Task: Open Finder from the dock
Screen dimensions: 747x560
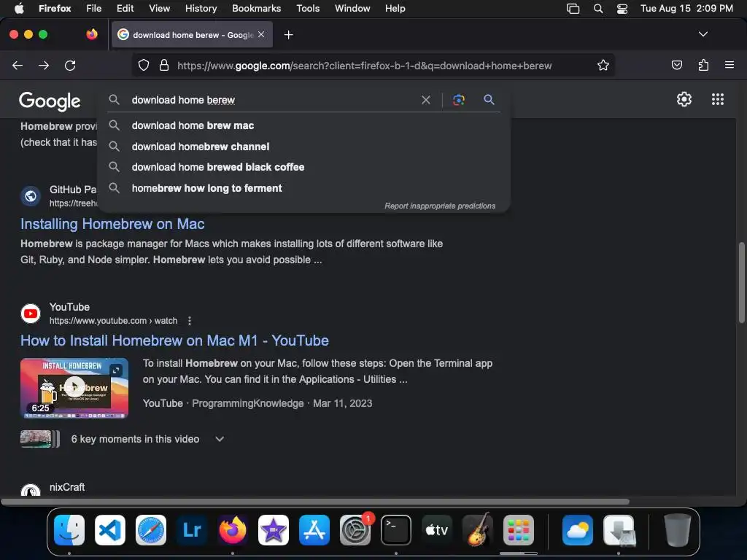Action: click(69, 530)
